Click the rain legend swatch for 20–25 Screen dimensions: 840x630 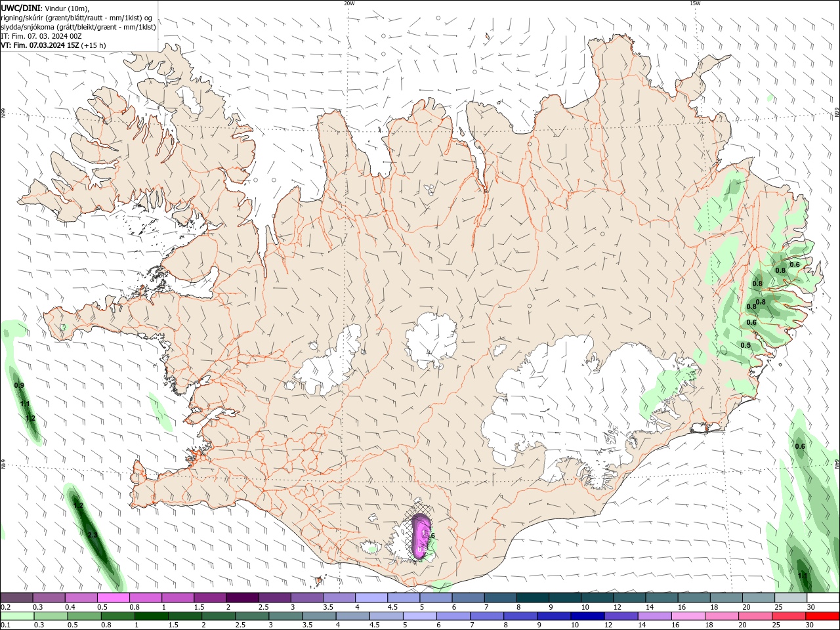coord(754,616)
